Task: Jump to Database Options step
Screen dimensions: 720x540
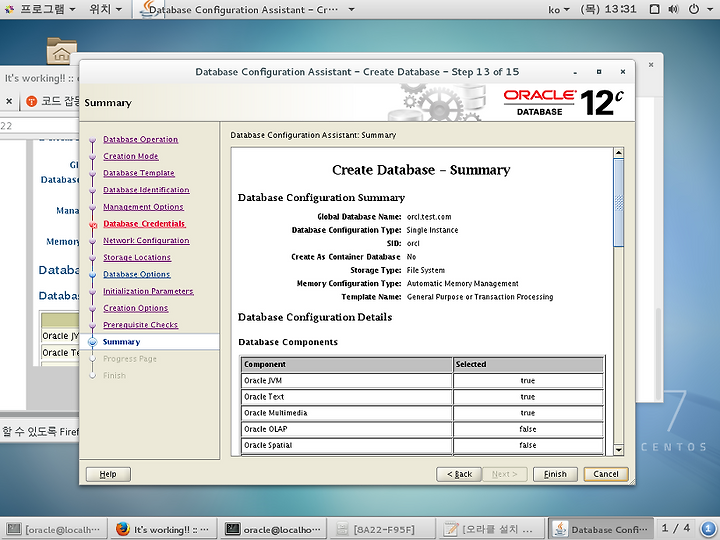Action: pyautogui.click(x=137, y=274)
